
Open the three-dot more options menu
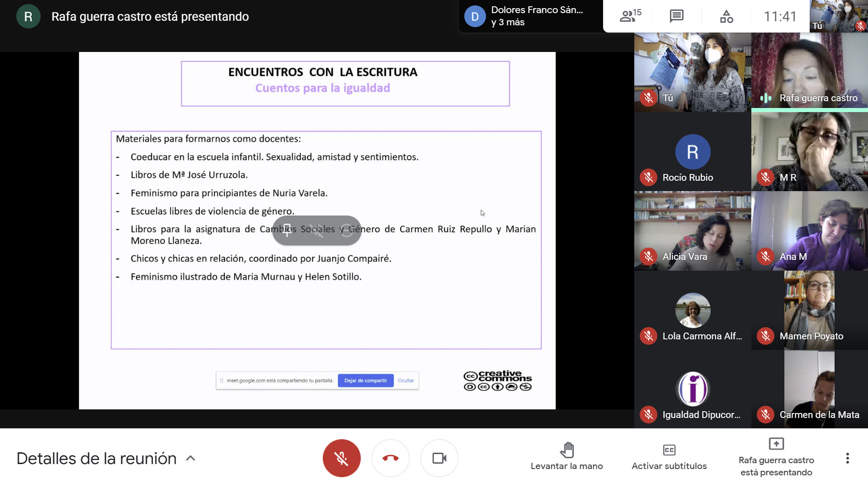[848, 458]
